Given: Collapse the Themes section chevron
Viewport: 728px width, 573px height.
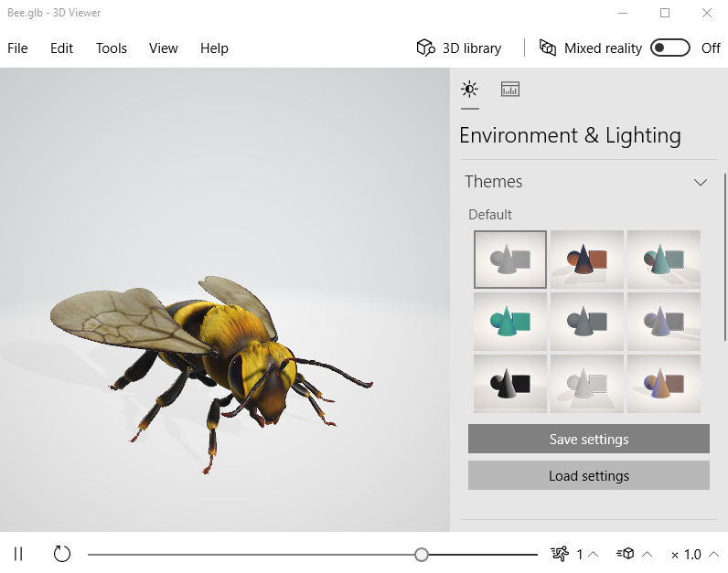Looking at the screenshot, I should click(x=701, y=182).
